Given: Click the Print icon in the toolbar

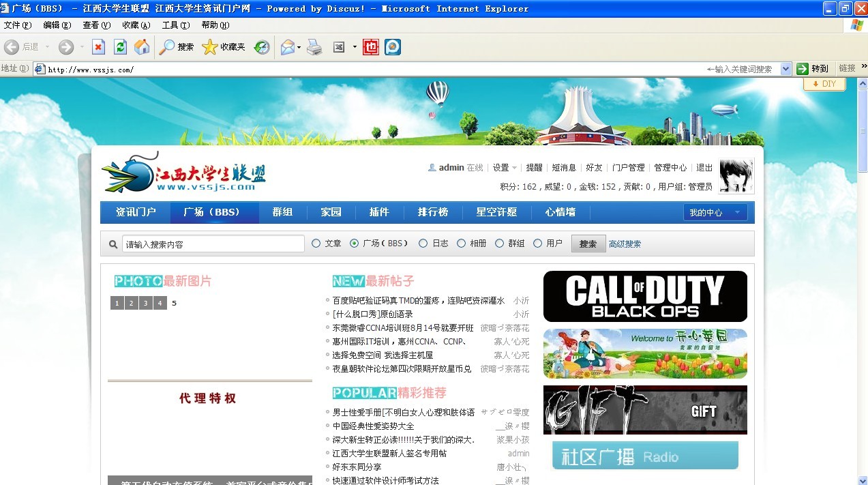Looking at the screenshot, I should (x=314, y=47).
